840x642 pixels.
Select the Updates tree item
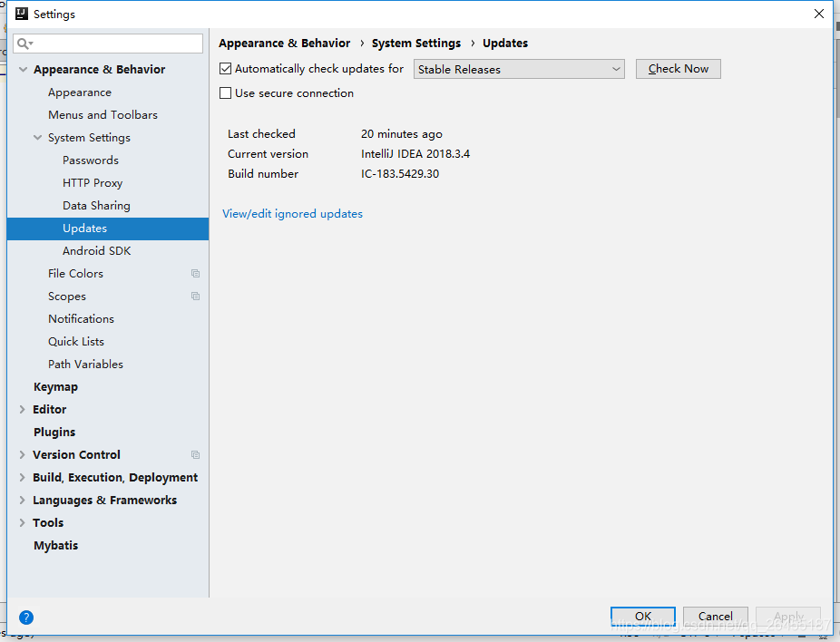(108, 229)
